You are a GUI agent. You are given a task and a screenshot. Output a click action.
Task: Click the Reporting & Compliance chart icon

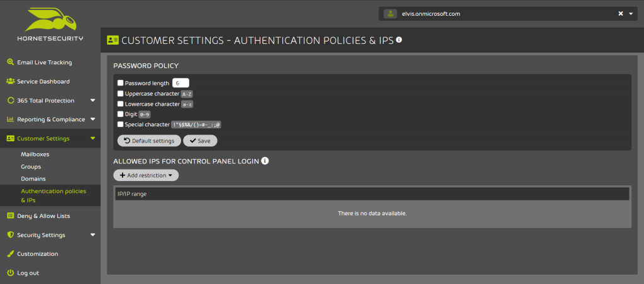coord(11,119)
